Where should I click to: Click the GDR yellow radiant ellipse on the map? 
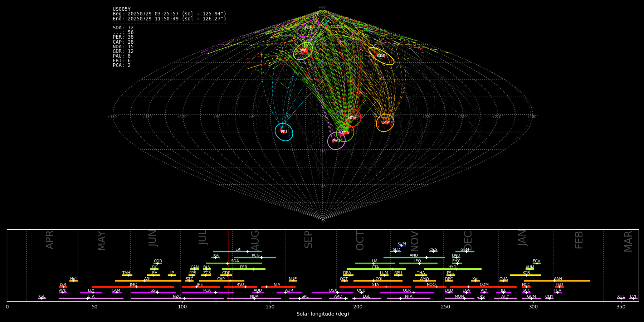(381, 56)
